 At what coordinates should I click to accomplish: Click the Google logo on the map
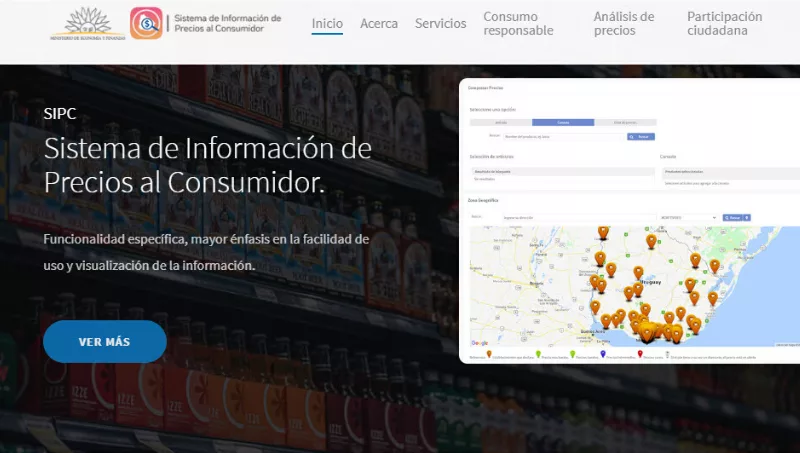[x=480, y=343]
